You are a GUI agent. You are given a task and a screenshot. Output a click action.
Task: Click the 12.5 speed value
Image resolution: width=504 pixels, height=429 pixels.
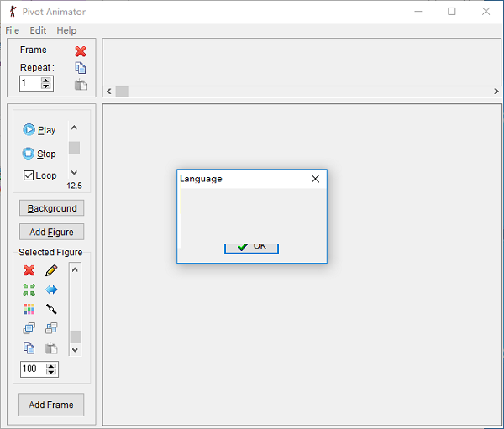point(74,186)
